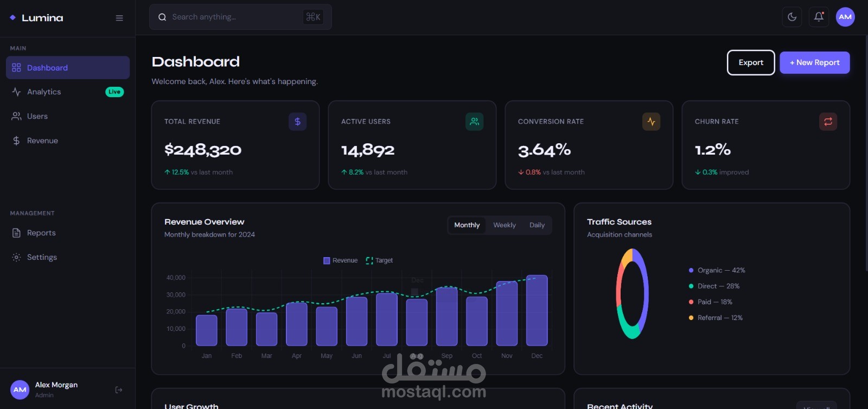Click the January revenue bar
Screen dimensions: 868x409
(x=207, y=330)
